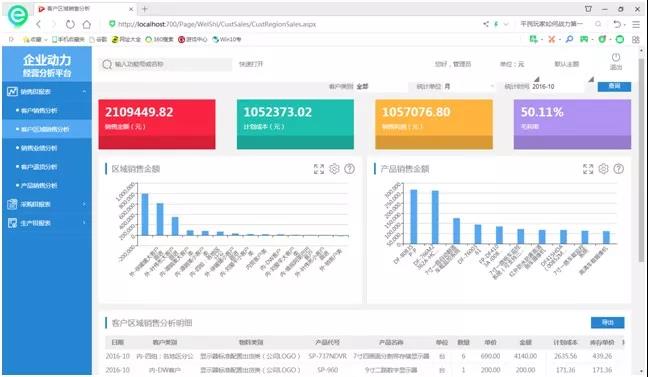Open help icon on 区域销售金额 chart
The width and height of the screenshot is (648, 377).
point(350,169)
